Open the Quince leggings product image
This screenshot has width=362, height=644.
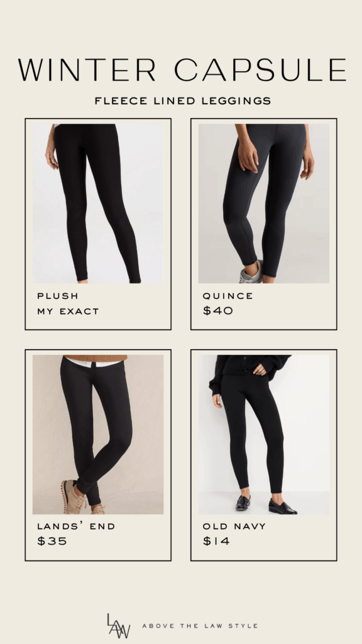pos(263,203)
